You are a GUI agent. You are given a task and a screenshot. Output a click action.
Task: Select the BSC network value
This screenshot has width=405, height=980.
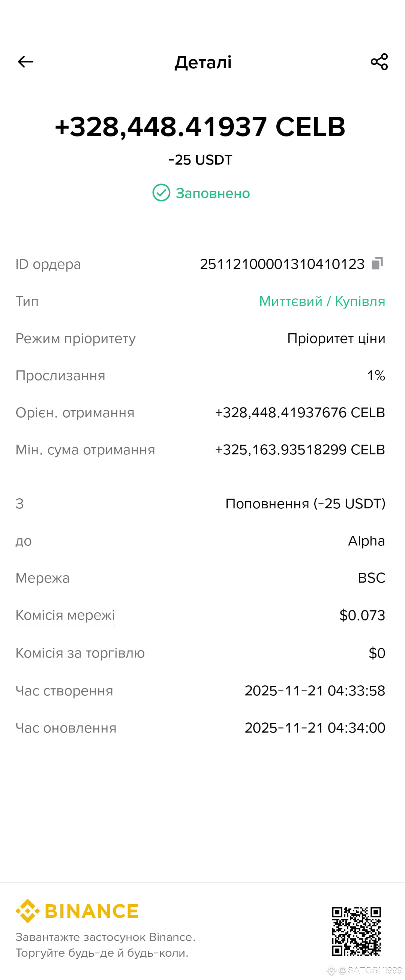coord(372,578)
